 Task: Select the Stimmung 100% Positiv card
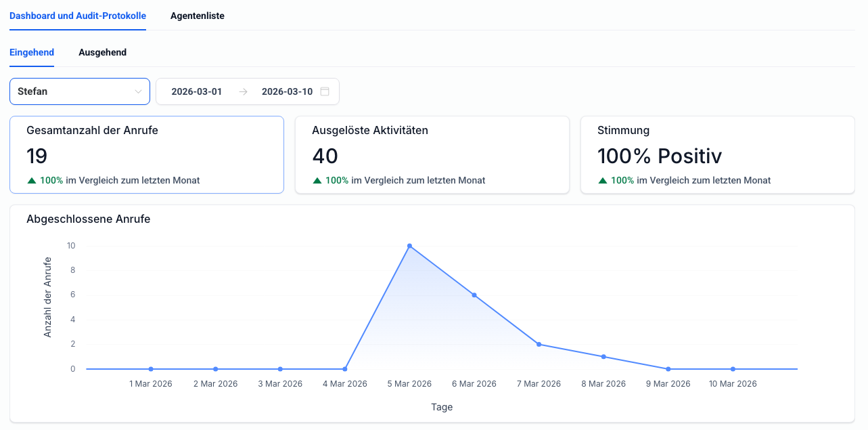(717, 154)
